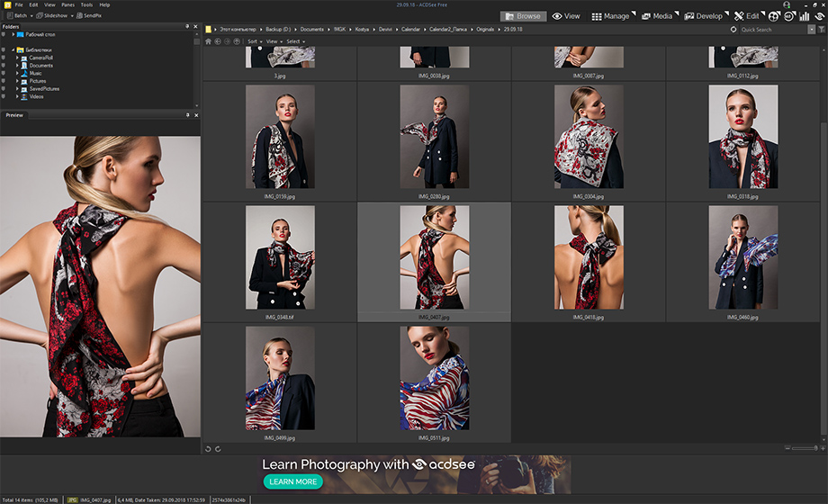Toggle easy-select for CameraRoll

pos(4,58)
